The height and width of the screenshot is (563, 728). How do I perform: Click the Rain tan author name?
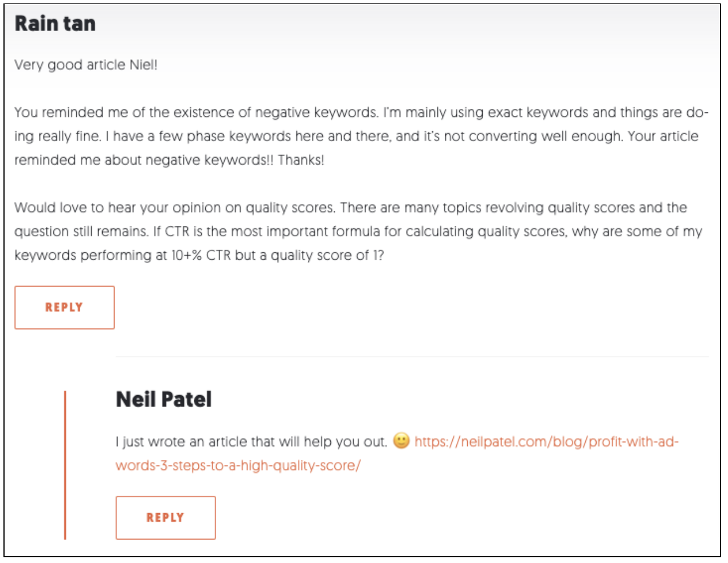pyautogui.click(x=55, y=24)
